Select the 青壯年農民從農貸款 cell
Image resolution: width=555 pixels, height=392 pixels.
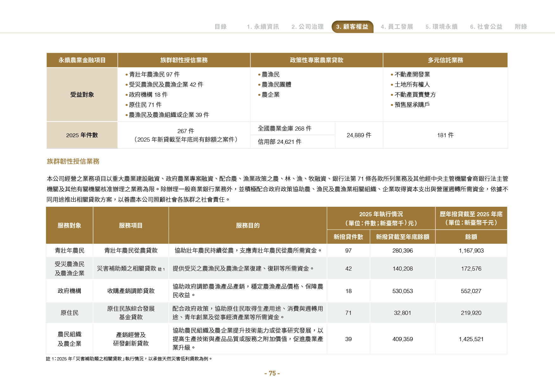131,250
